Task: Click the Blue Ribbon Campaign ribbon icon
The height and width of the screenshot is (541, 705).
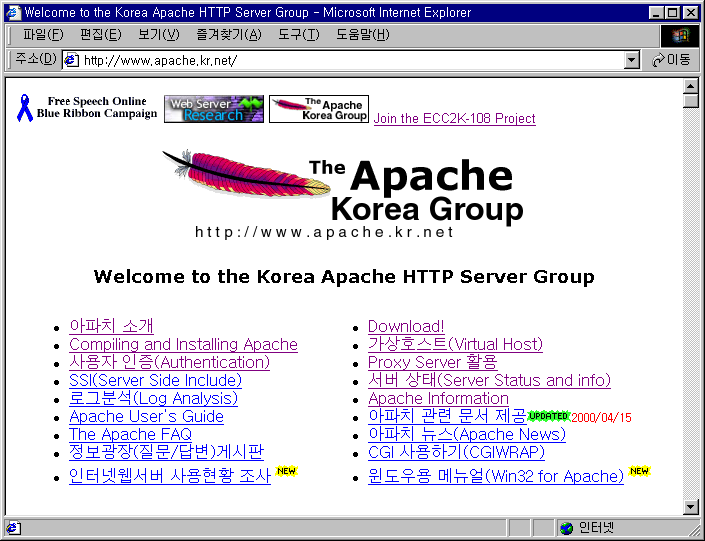Action: click(x=25, y=108)
